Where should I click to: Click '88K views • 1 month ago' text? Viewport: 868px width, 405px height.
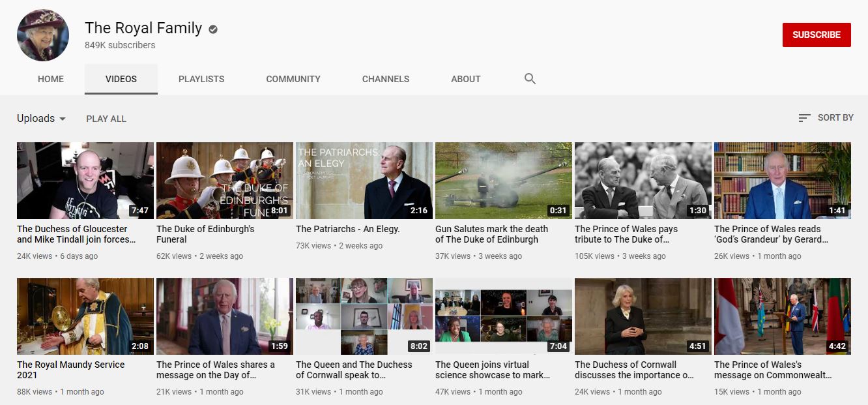(61, 392)
